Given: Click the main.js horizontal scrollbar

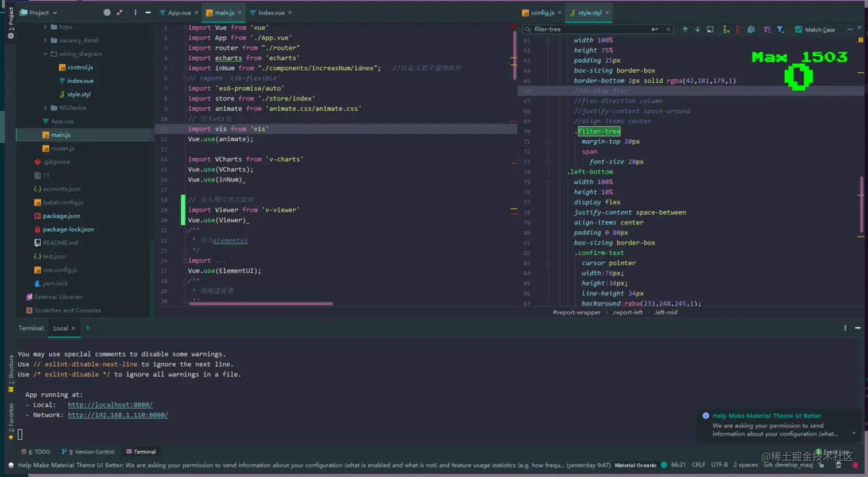Looking at the screenshot, I should pos(261,304).
